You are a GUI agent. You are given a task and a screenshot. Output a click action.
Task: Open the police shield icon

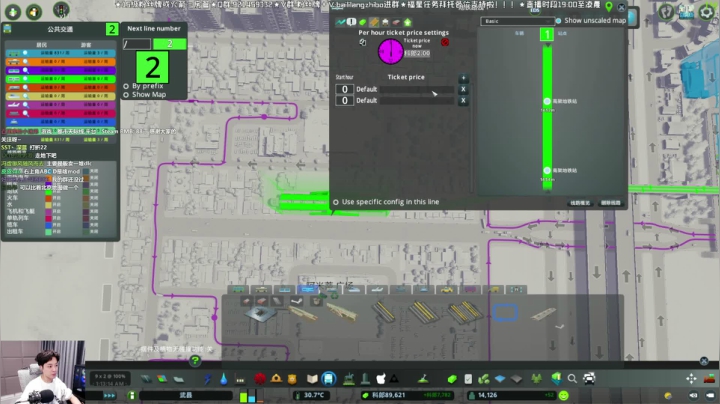pos(292,379)
